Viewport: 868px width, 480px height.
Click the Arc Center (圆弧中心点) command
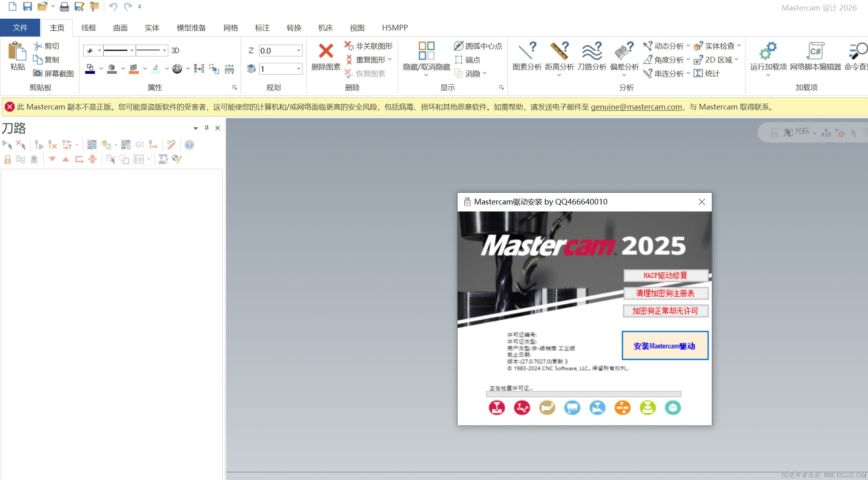pyautogui.click(x=478, y=46)
